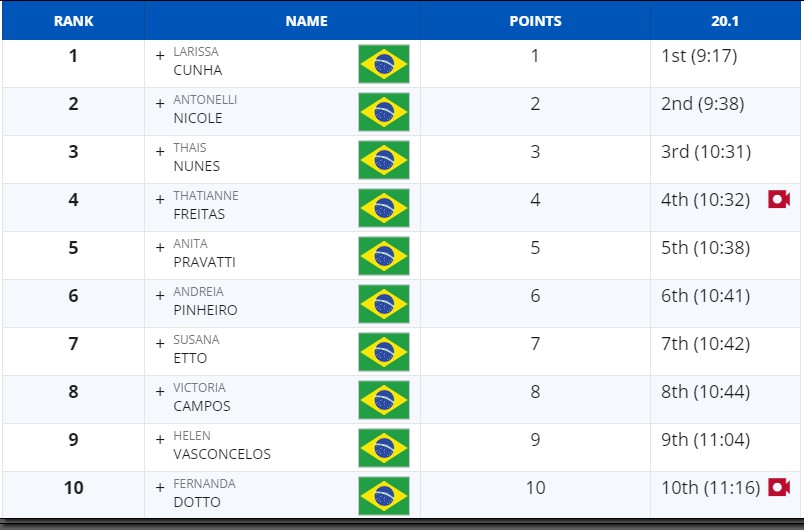Open Thais Nunes athlete name link

click(x=196, y=157)
